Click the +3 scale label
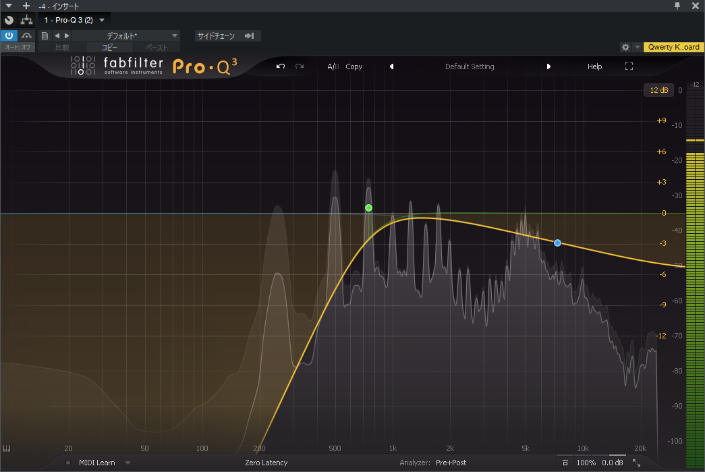This screenshot has height=472, width=705. 661,182
